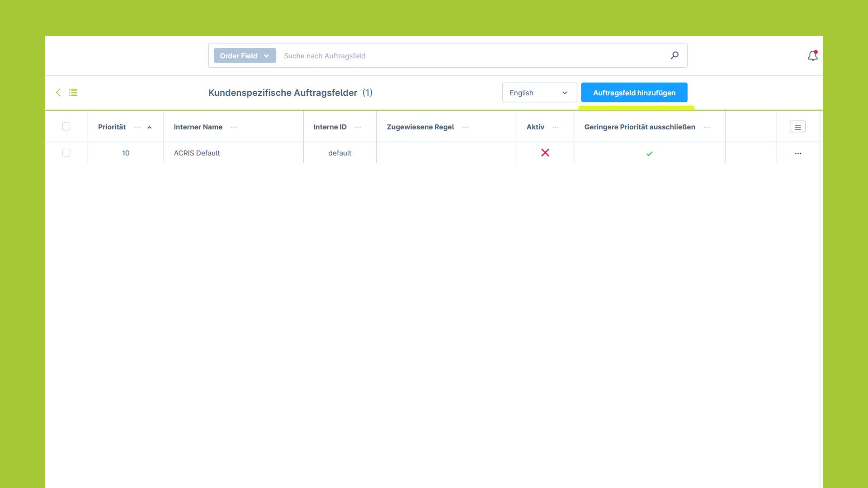Open the Order Field search type dropdown

[245, 56]
